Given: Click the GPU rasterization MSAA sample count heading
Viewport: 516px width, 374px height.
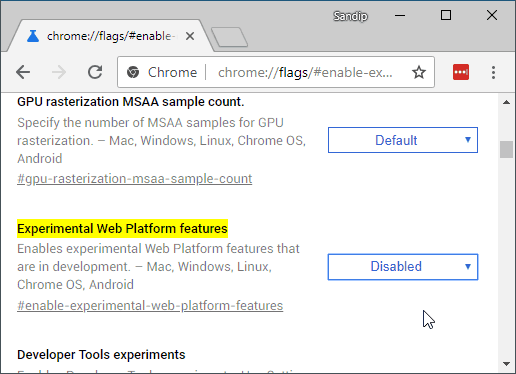Looking at the screenshot, I should (x=131, y=102).
